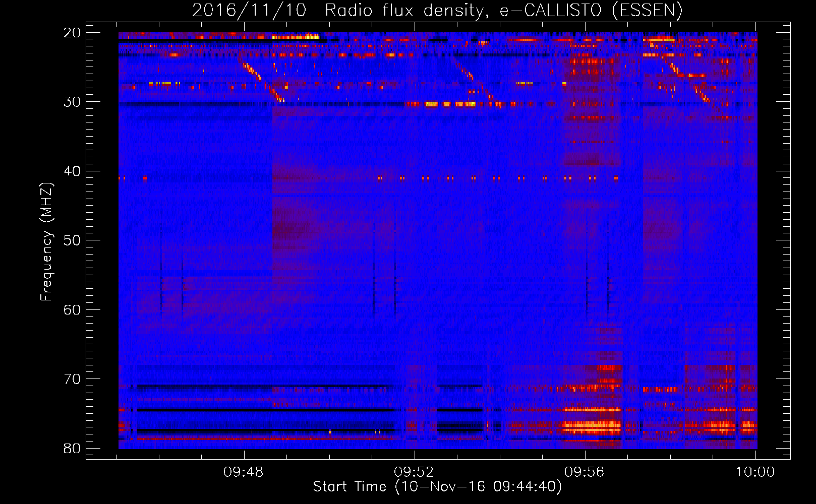The image size is (816, 504).
Task: Click the 09:56 time tick label
Action: point(585,472)
